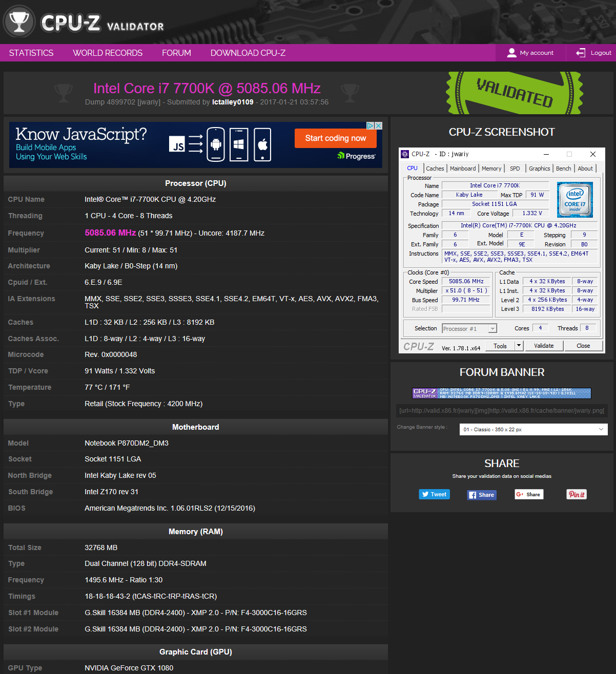
Task: Click the Model value Notebook P870DM2_DM3
Action: [127, 443]
